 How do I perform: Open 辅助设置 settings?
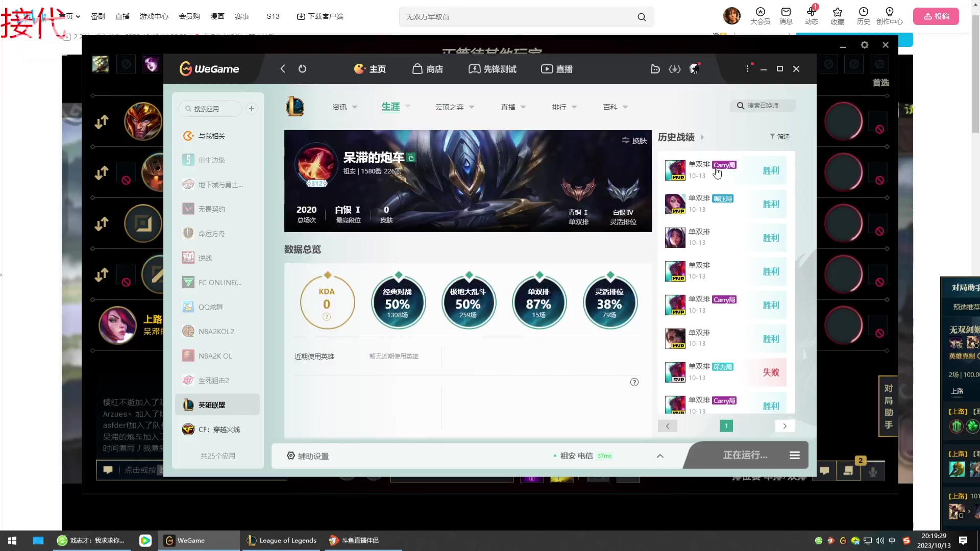[x=308, y=456]
